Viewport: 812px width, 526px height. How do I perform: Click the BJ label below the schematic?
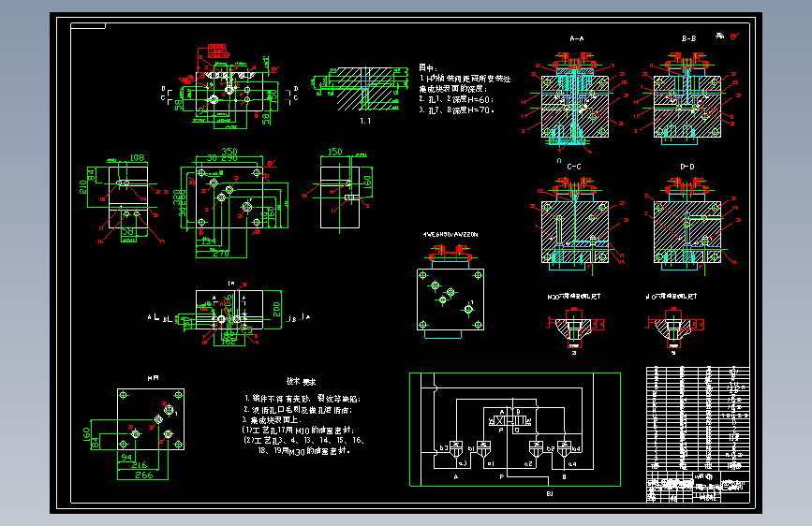(550, 493)
